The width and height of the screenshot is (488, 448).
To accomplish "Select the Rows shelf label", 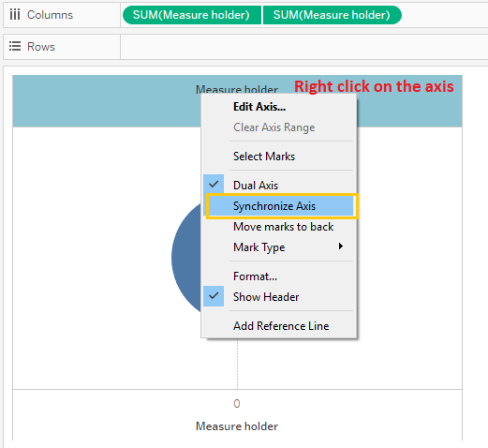I will click(41, 47).
